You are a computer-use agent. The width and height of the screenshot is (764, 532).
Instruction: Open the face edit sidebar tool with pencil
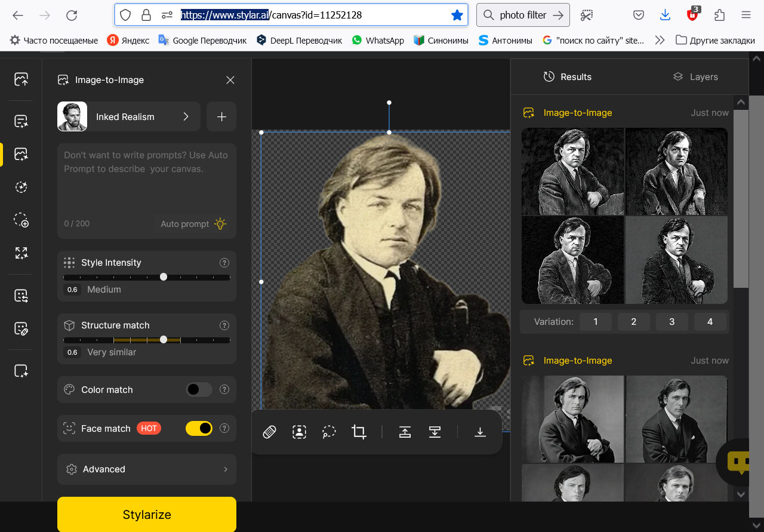21,328
